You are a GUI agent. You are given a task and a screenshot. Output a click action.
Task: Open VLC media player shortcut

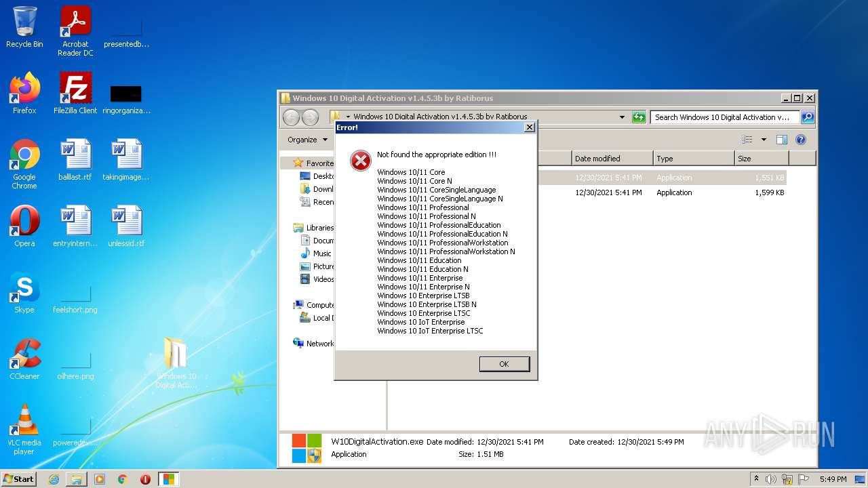[24, 430]
